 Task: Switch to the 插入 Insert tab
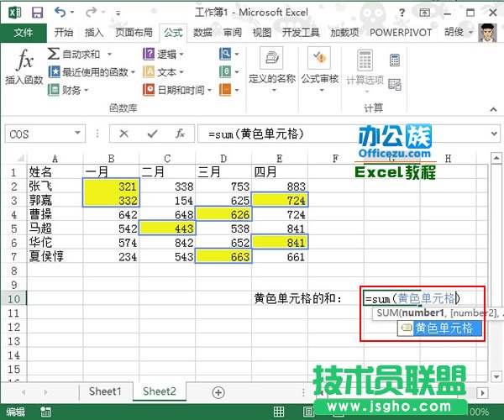(x=94, y=33)
